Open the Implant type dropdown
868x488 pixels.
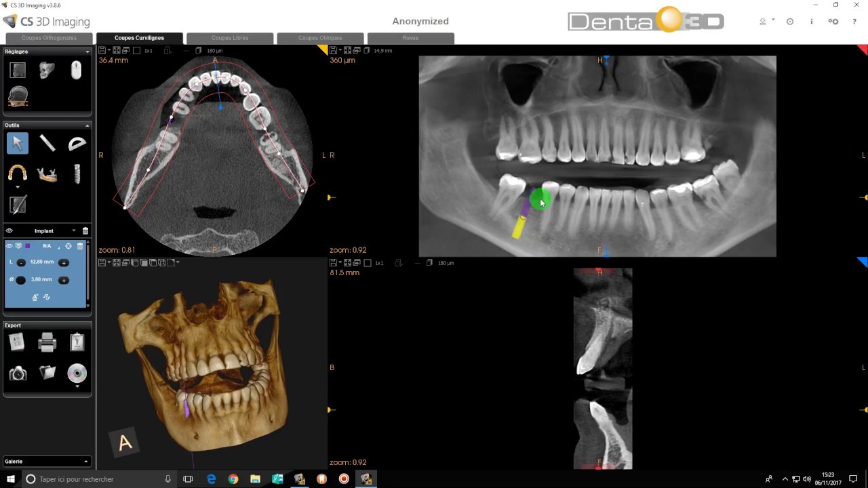(x=74, y=230)
